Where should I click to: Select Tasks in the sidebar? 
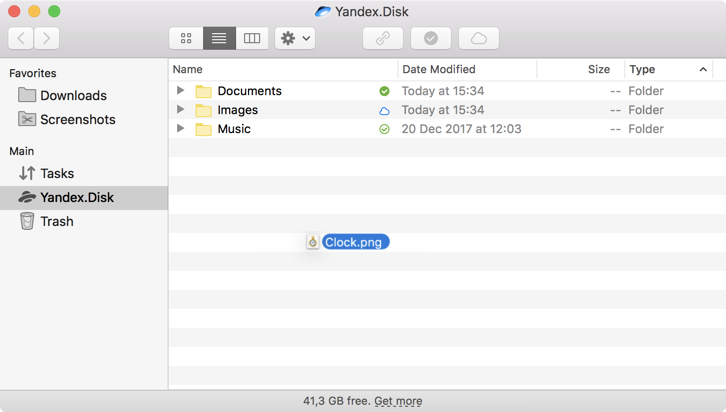(56, 173)
